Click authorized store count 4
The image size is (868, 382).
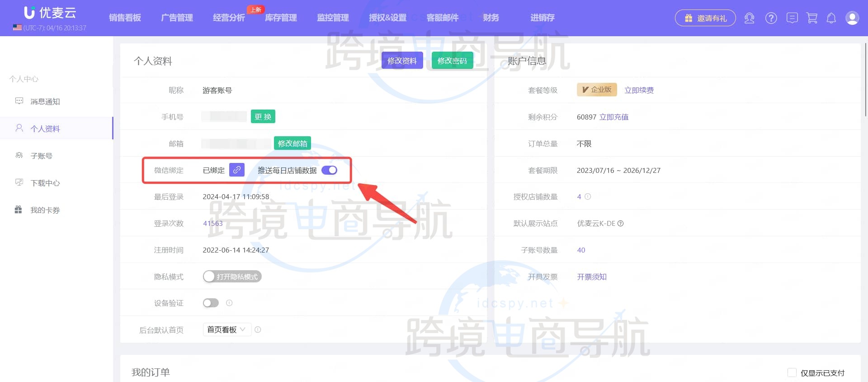point(579,196)
